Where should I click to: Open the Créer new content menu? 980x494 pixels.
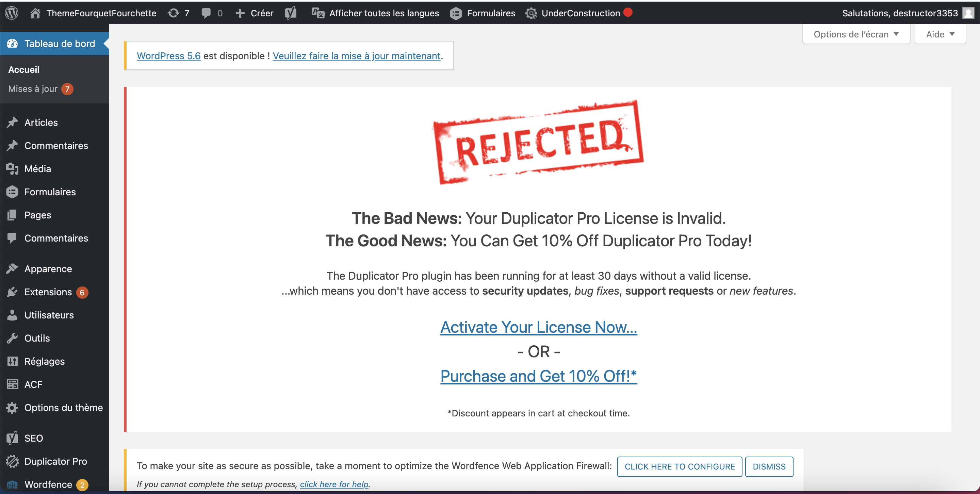[x=255, y=13]
